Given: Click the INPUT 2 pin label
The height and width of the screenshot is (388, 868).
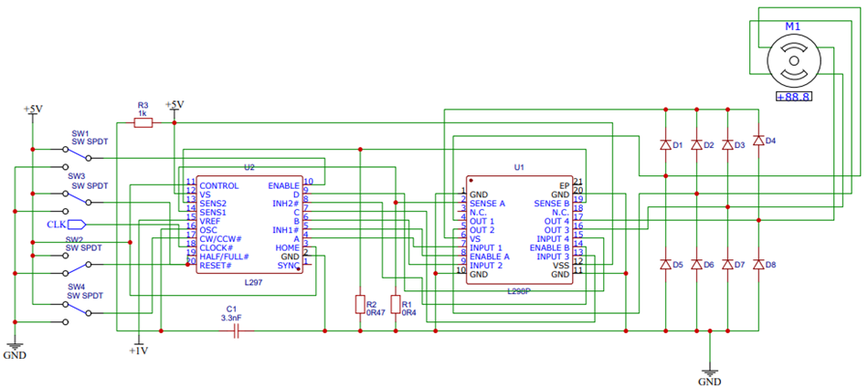Looking at the screenshot, I should [x=485, y=265].
